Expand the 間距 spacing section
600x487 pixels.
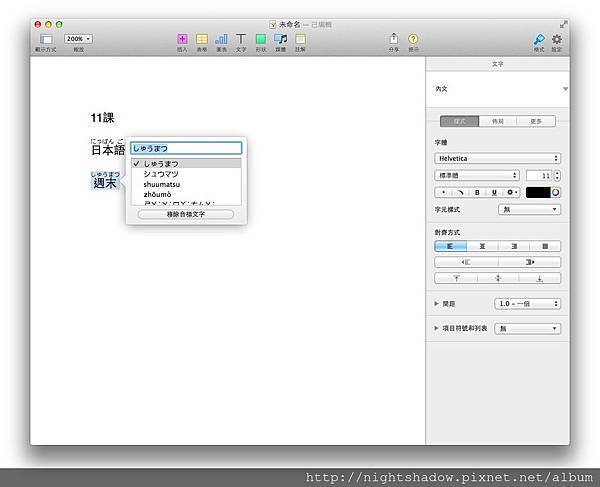pyautogui.click(x=437, y=303)
